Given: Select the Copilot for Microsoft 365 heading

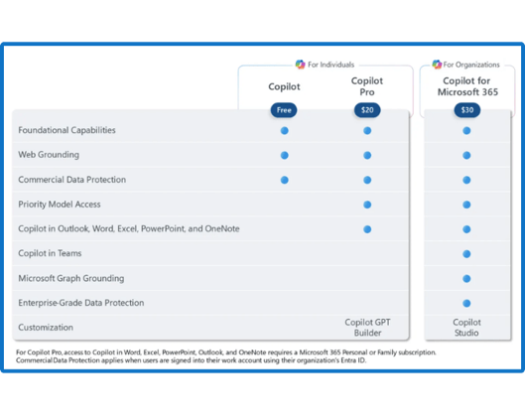Looking at the screenshot, I should pyautogui.click(x=467, y=86).
